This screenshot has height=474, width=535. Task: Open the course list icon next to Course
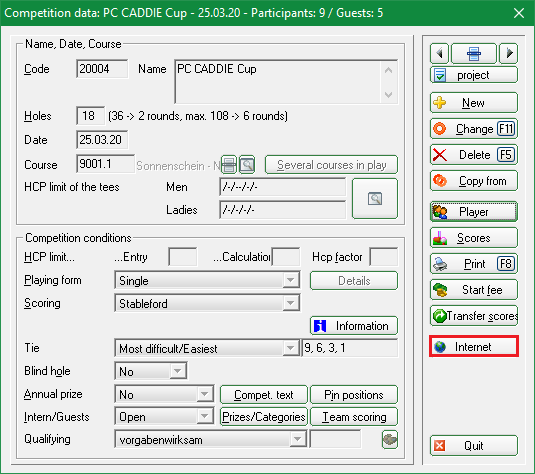pyautogui.click(x=229, y=165)
